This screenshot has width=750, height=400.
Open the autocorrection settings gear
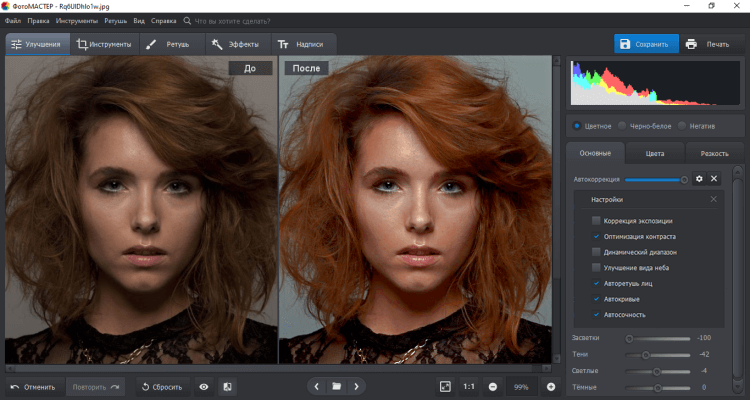700,179
